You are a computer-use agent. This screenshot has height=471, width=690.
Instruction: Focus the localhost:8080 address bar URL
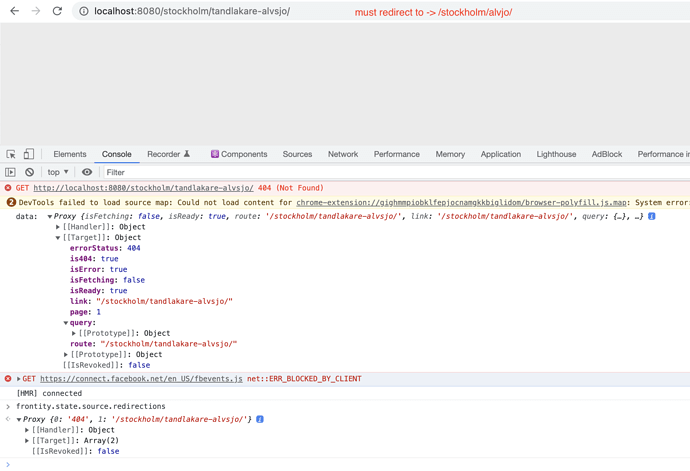pyautogui.click(x=192, y=11)
